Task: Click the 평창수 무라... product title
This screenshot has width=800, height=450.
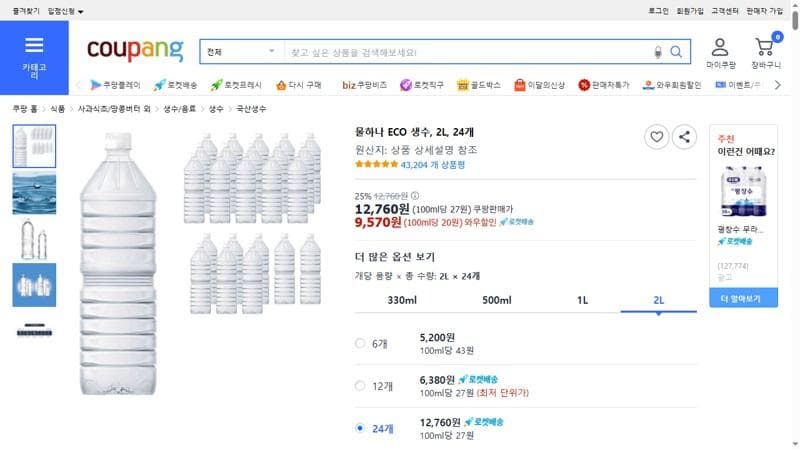Action: pyautogui.click(x=740, y=230)
